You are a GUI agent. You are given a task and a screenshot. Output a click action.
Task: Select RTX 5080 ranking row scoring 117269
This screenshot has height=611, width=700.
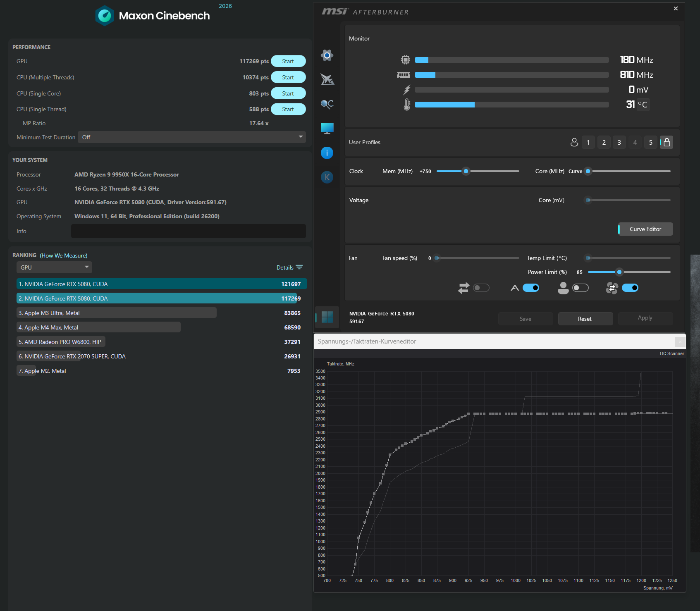coord(161,298)
